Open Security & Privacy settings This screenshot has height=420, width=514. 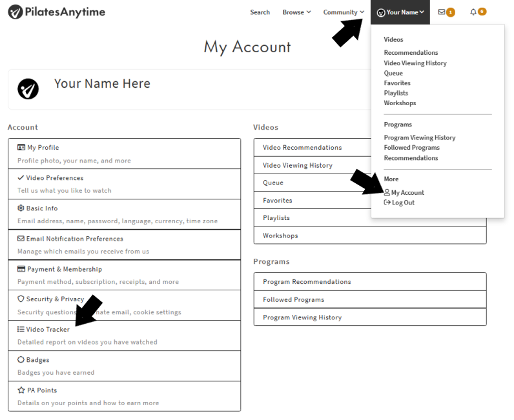pyautogui.click(x=124, y=305)
